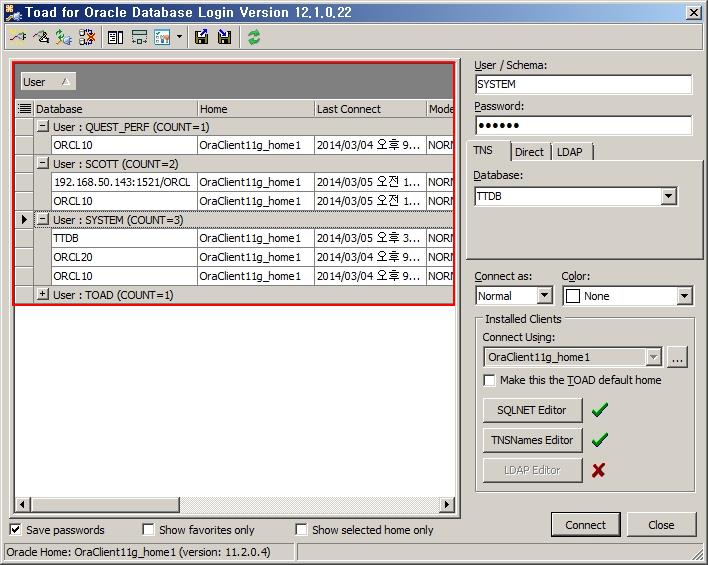The height and width of the screenshot is (565, 708).
Task: Switch to the LDAP tab
Action: (x=569, y=152)
